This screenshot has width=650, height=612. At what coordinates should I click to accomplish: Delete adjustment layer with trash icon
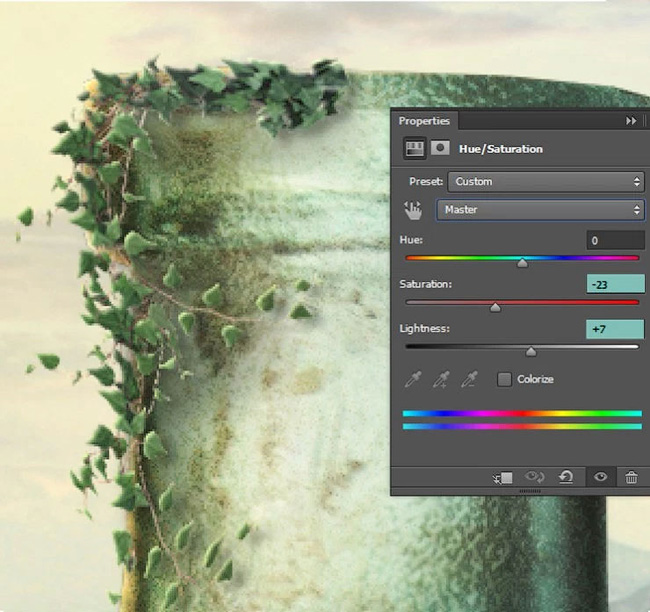point(631,477)
